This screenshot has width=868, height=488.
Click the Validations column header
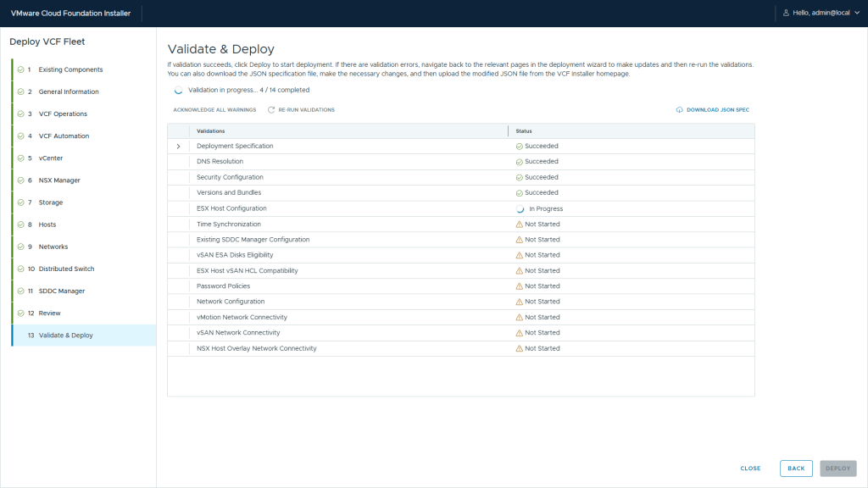tap(211, 131)
